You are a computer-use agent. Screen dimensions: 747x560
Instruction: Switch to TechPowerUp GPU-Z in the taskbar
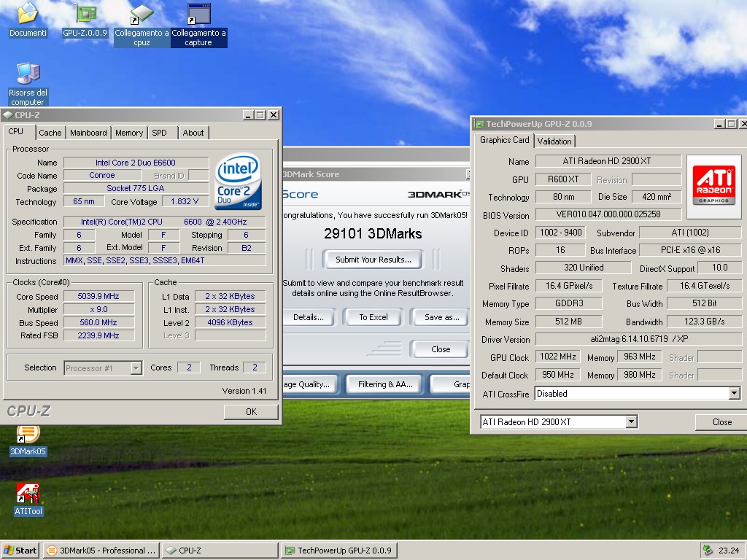[x=338, y=551]
